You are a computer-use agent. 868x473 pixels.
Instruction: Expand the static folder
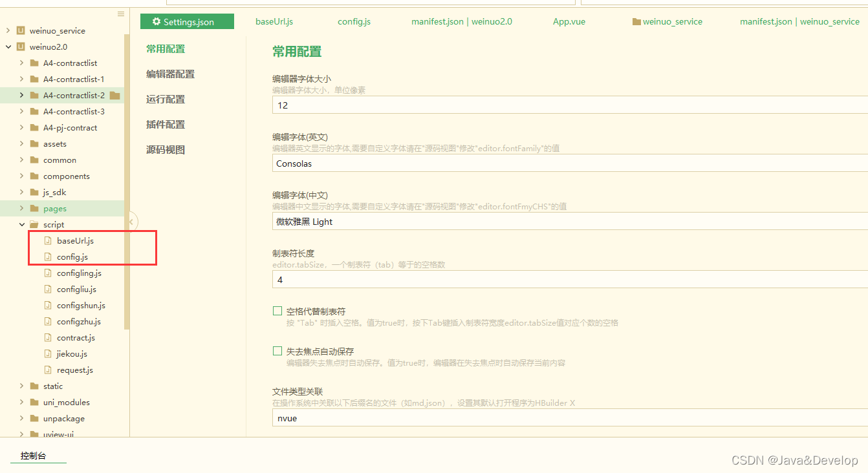21,386
